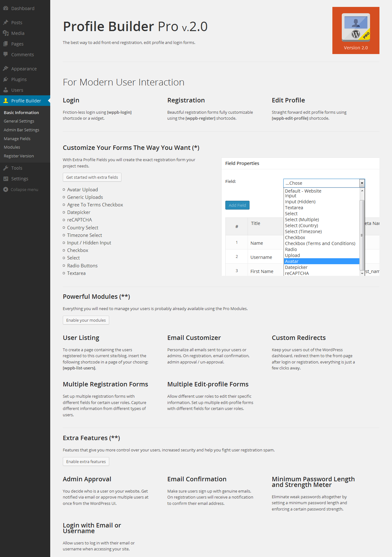The height and width of the screenshot is (557, 392).
Task: Click the [wppb-login] shortcode text
Action: pos(119,112)
